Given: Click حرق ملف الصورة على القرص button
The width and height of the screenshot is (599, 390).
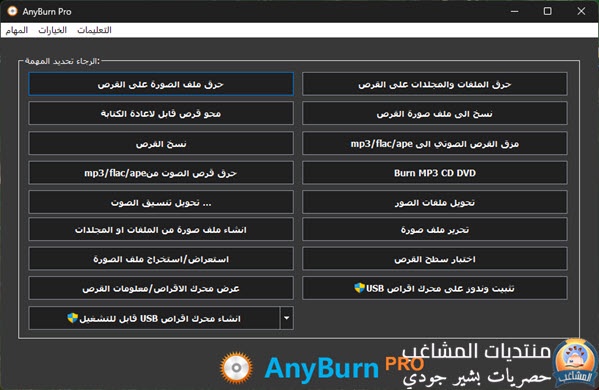Looking at the screenshot, I should (161, 84).
